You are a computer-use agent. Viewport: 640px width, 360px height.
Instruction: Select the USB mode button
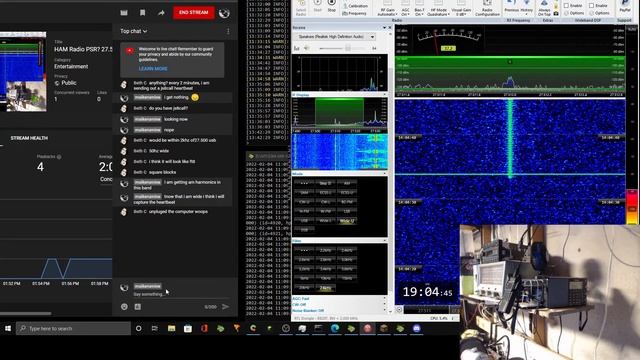tap(304, 221)
